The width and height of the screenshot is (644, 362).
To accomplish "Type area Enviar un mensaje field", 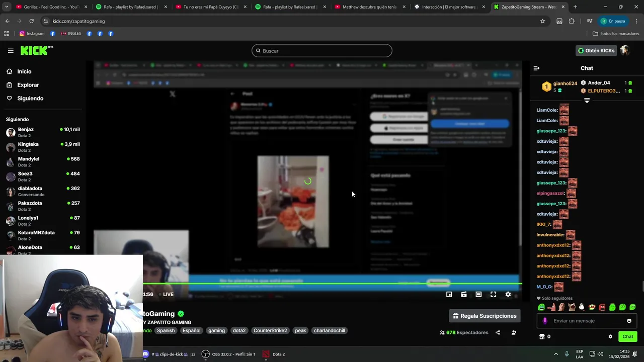I will coord(588,321).
